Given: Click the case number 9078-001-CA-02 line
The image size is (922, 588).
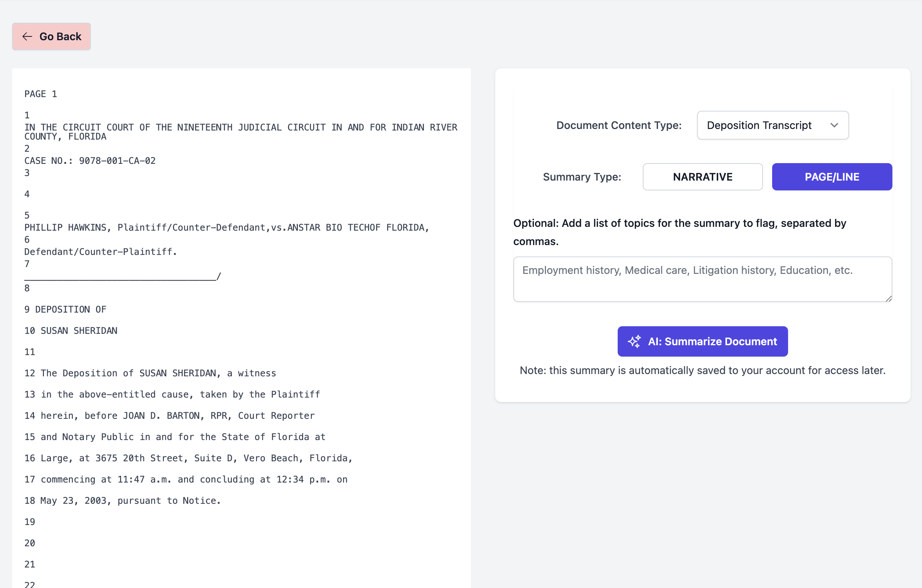Looking at the screenshot, I should click(90, 160).
